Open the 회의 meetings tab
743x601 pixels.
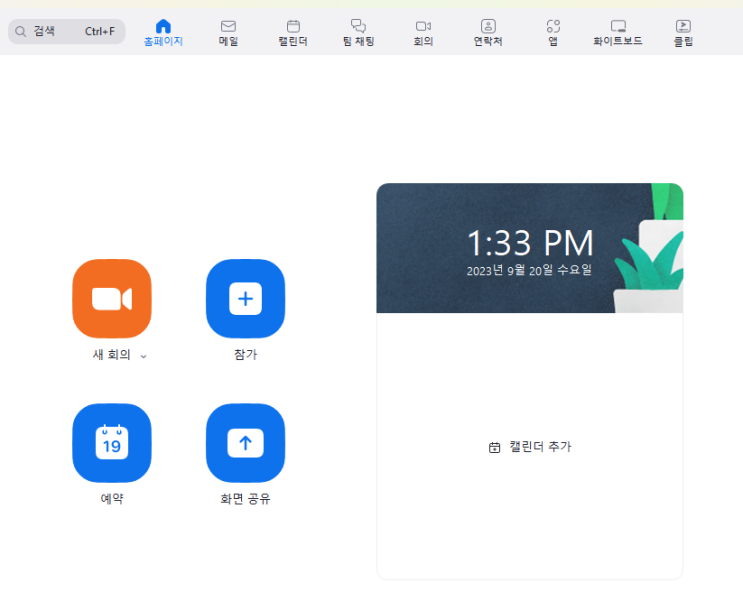423,33
